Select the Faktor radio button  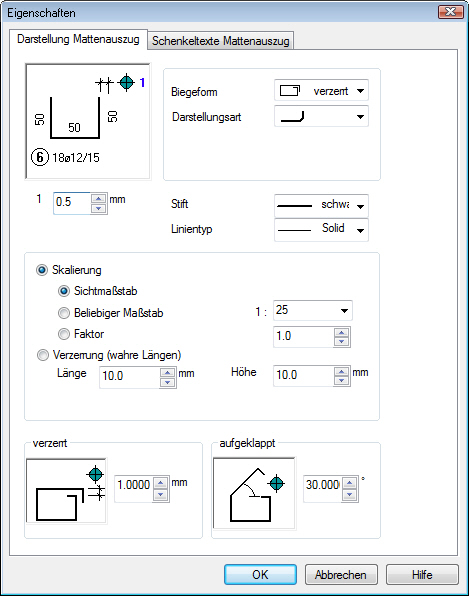(63, 334)
